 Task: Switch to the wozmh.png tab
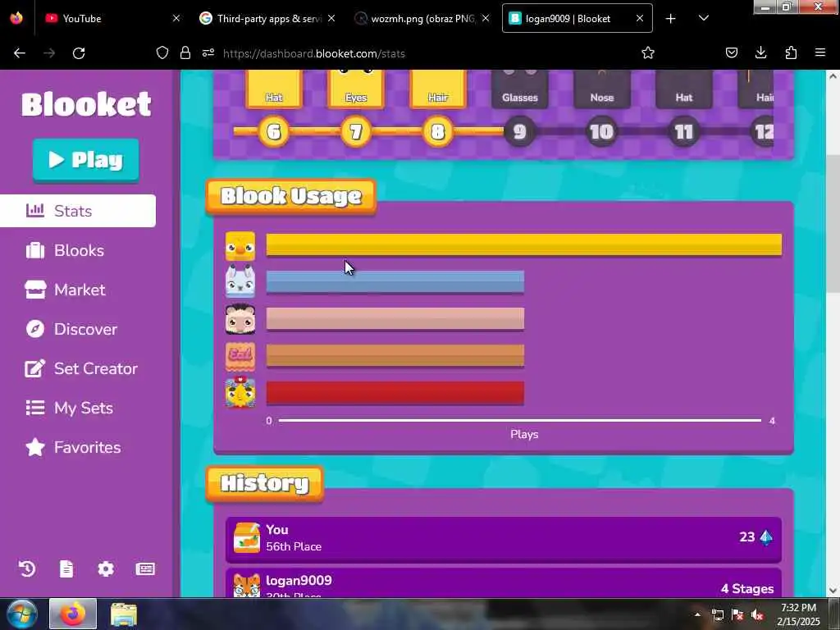point(422,18)
